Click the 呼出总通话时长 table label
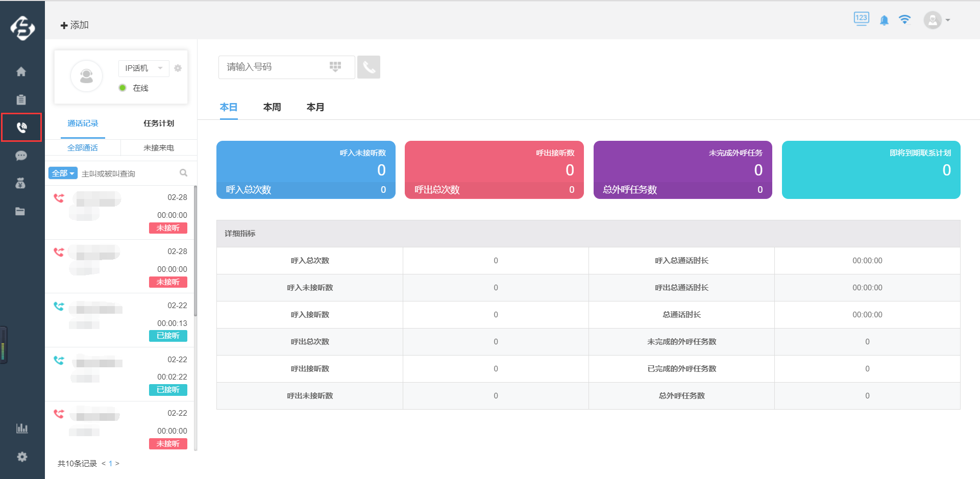 point(681,288)
